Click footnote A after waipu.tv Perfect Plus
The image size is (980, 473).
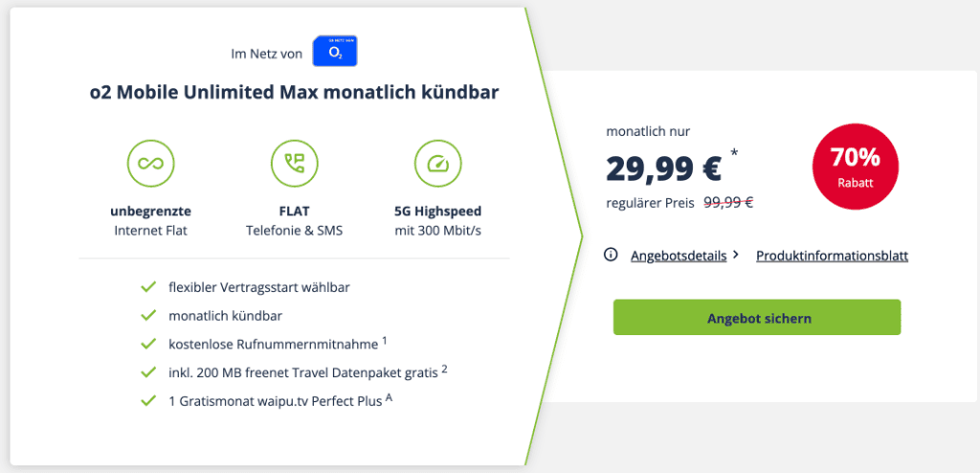tap(389, 397)
